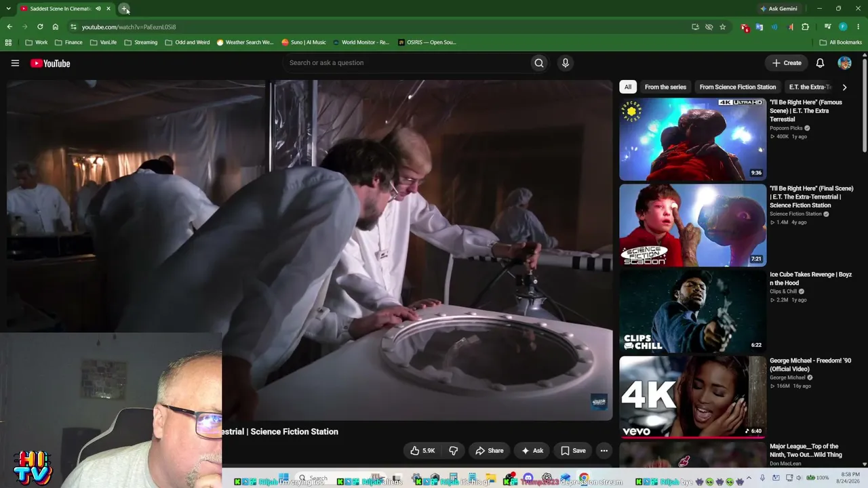
Task: Open the Ice Cube Takes Revenge thumbnail
Action: (x=692, y=311)
